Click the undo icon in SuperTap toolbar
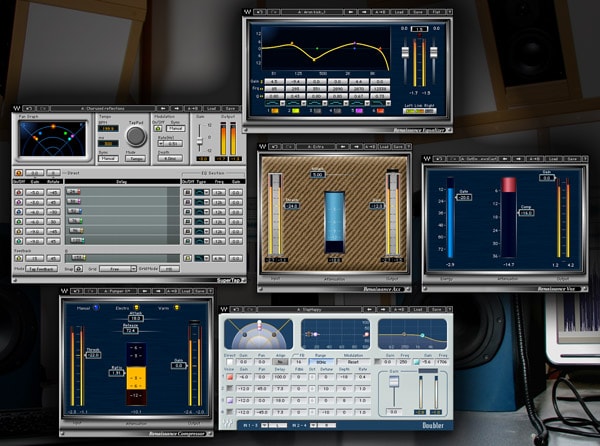 (27, 108)
